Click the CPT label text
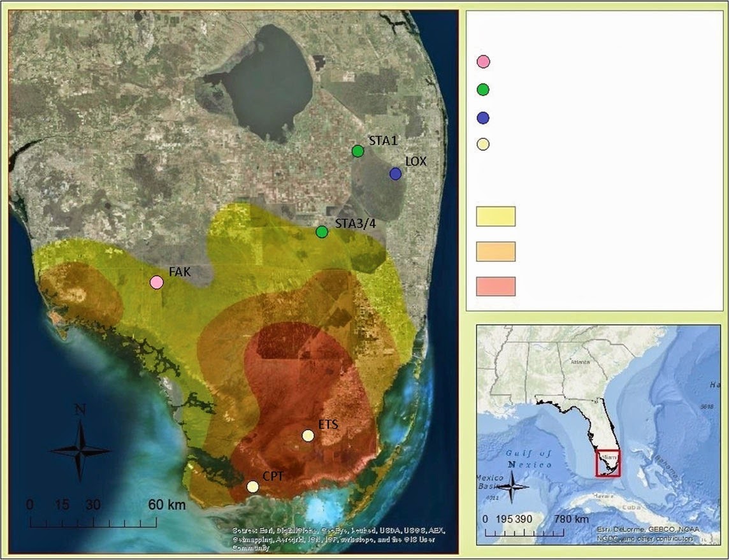 click(x=273, y=477)
